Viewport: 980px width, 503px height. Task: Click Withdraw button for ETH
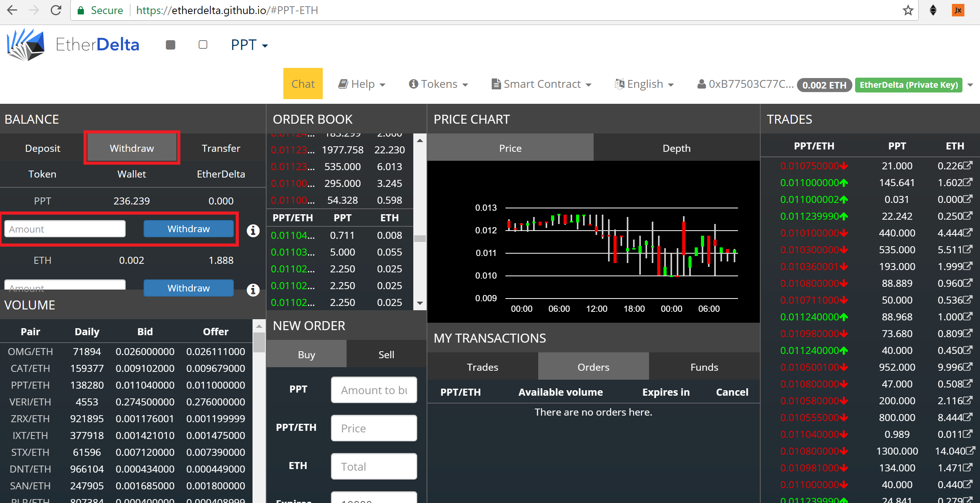[x=189, y=288]
